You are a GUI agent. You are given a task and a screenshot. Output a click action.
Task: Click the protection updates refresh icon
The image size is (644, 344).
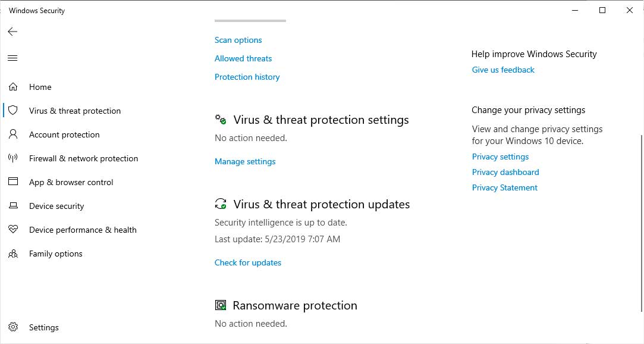[220, 204]
